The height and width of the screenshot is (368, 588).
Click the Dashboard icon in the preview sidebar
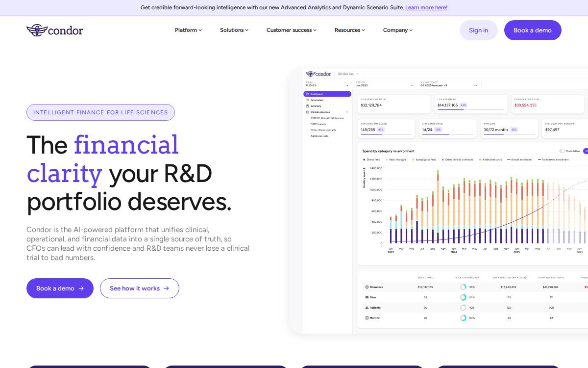[x=307, y=94]
